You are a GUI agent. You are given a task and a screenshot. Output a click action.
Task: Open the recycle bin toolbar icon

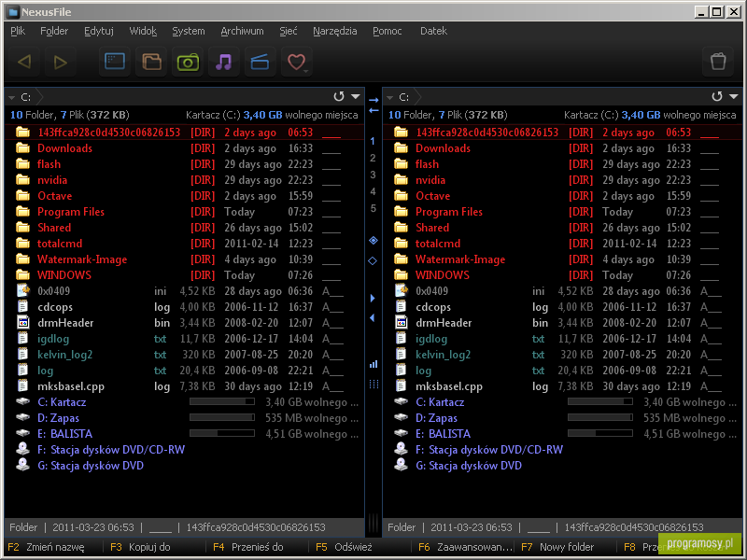(718, 62)
